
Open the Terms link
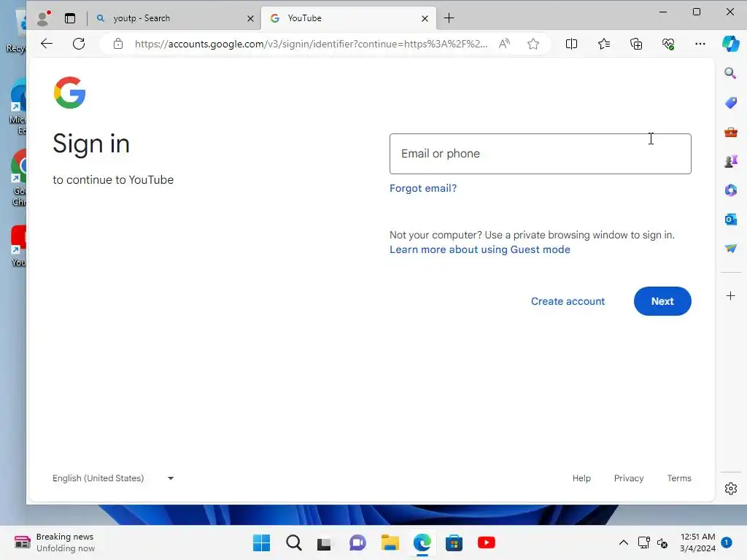pos(679,478)
